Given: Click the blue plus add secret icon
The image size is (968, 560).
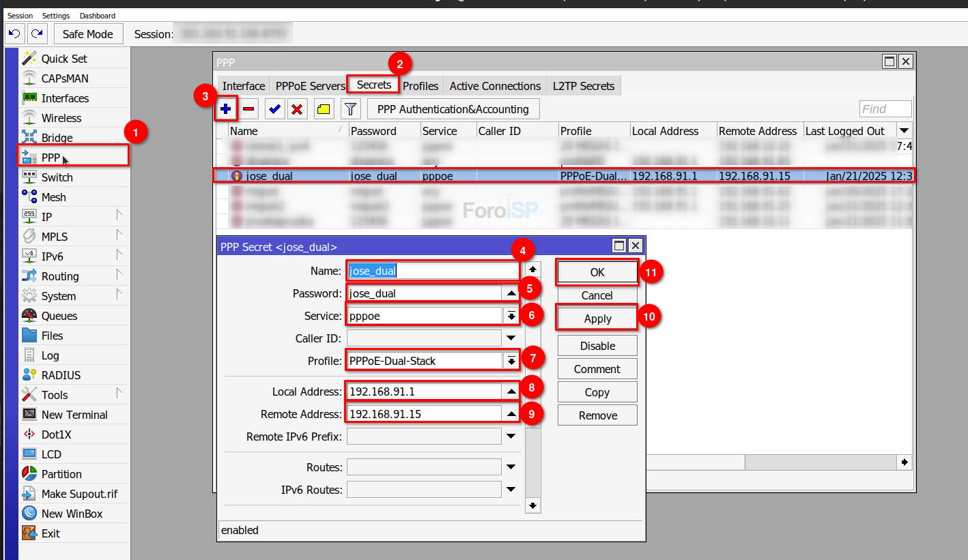Looking at the screenshot, I should 226,109.
